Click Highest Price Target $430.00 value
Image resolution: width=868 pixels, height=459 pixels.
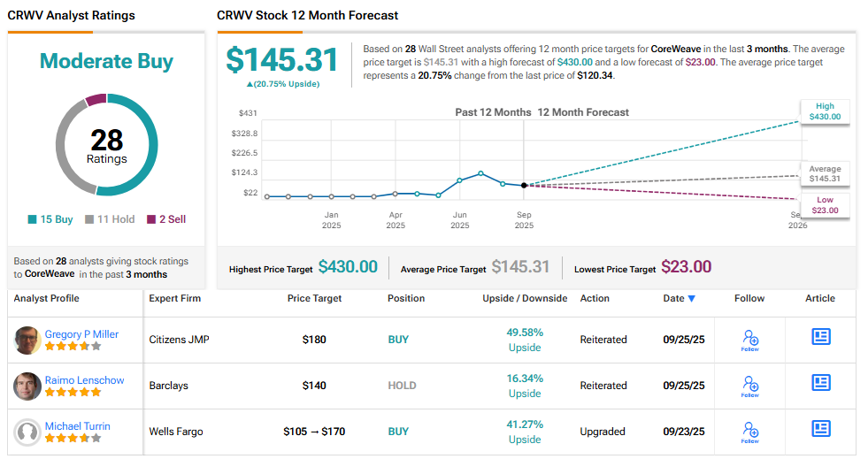point(348,267)
